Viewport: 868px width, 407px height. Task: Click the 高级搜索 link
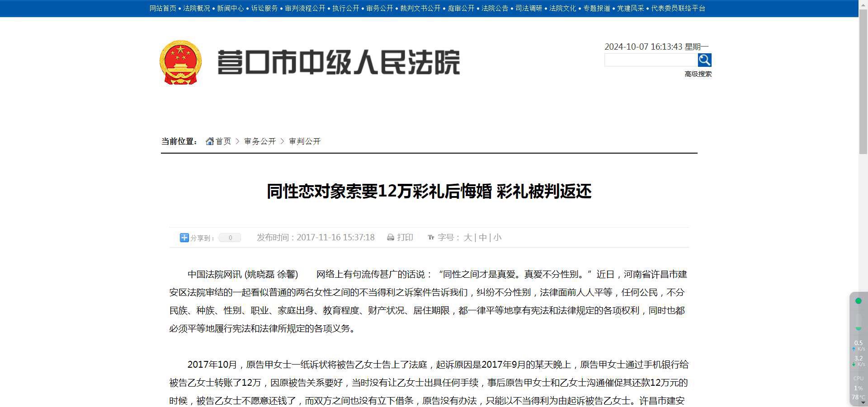pyautogui.click(x=698, y=74)
